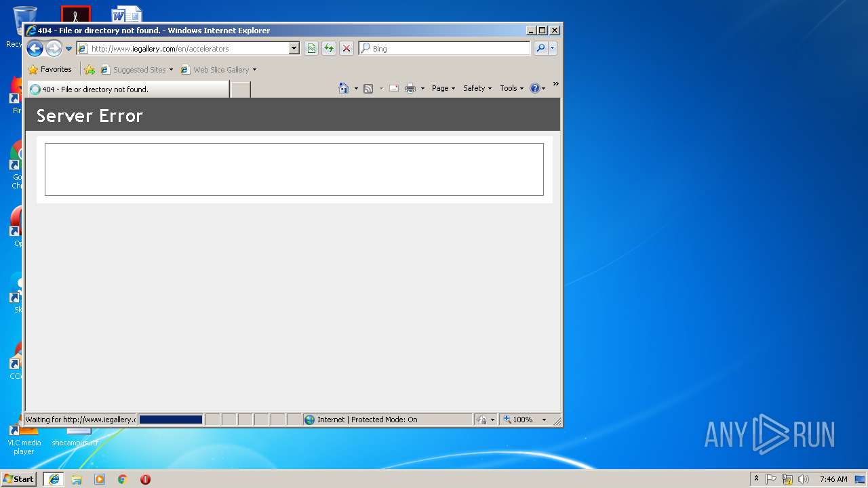
Task: Click the volume speaker tray icon
Action: (804, 479)
